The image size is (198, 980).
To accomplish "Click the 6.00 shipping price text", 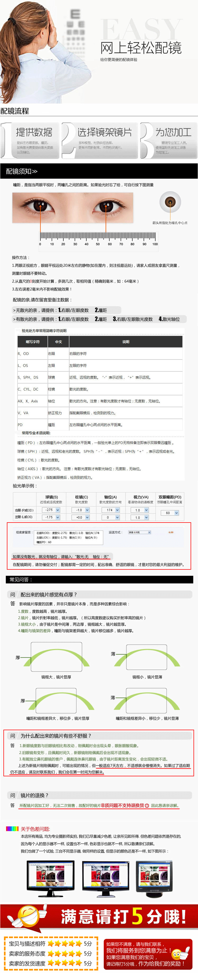I will click(x=171, y=532).
